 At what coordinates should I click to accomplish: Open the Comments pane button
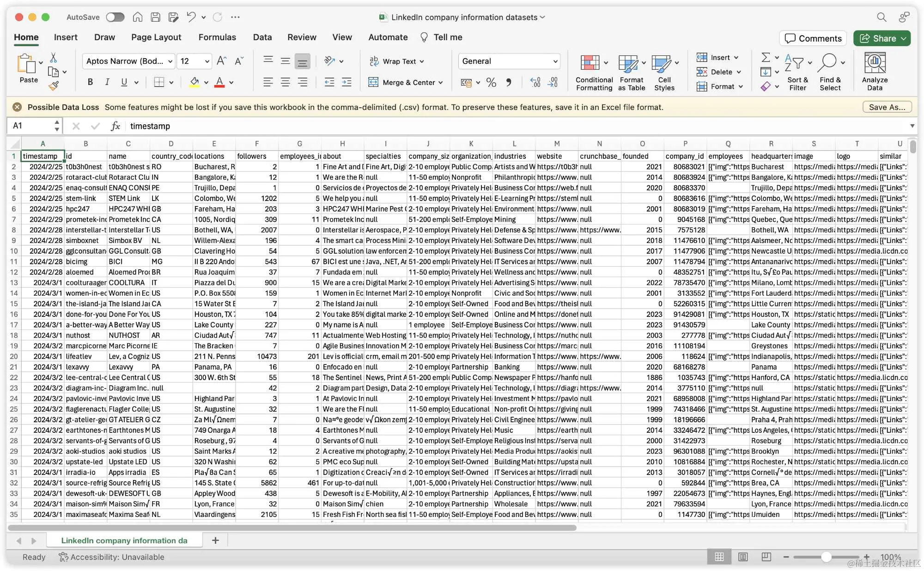813,38
